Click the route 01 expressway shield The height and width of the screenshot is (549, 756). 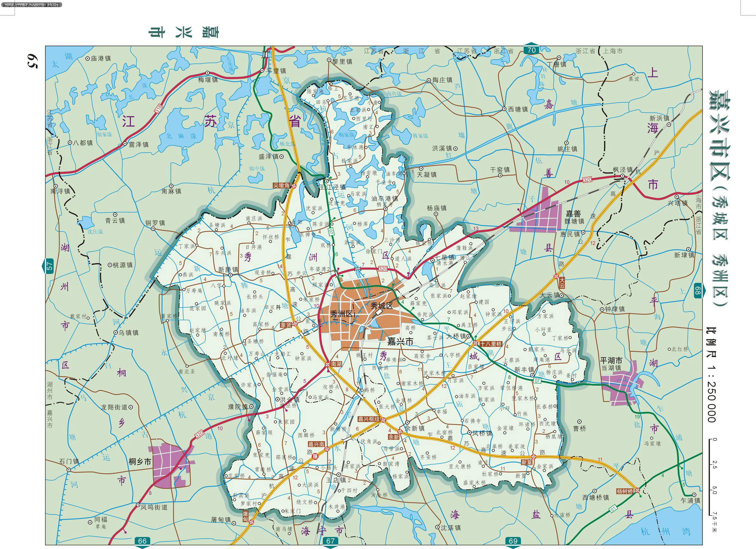[x=612, y=508]
